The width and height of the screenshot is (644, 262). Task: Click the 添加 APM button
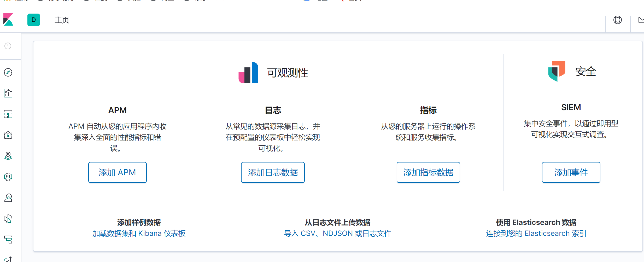coord(117,172)
